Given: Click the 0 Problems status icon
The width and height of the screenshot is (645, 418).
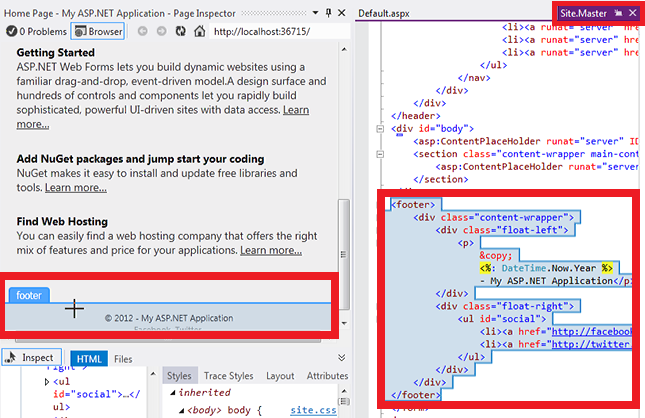Looking at the screenshot, I should click(12, 31).
